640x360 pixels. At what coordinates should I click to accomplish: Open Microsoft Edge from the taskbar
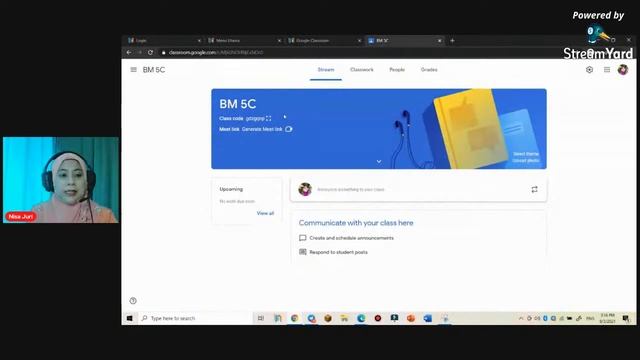pyautogui.click(x=361, y=318)
